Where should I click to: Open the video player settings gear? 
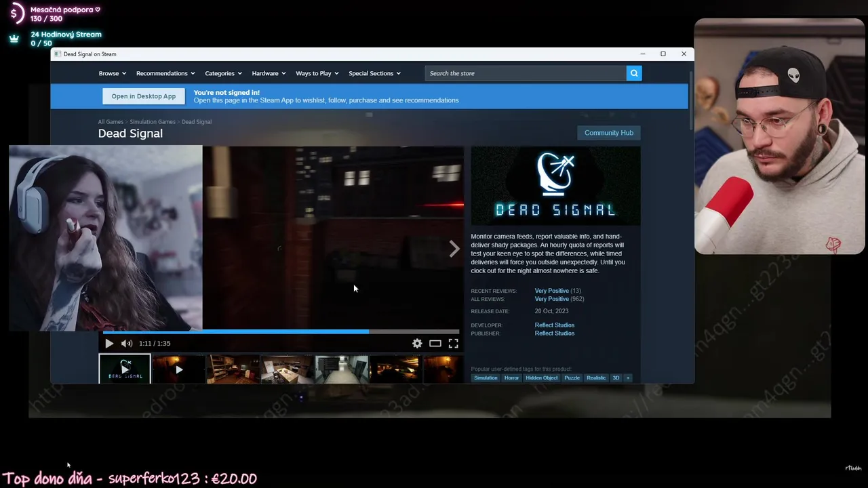417,344
